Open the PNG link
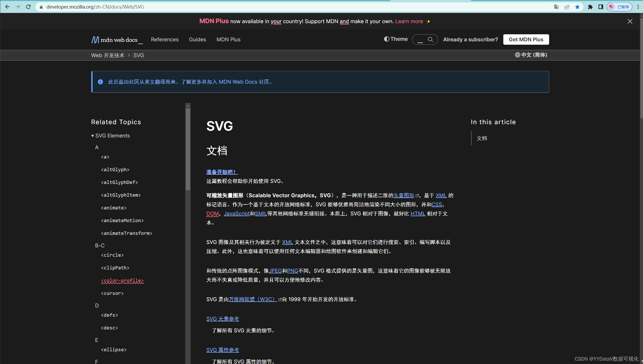This screenshot has height=364, width=643. 292,271
